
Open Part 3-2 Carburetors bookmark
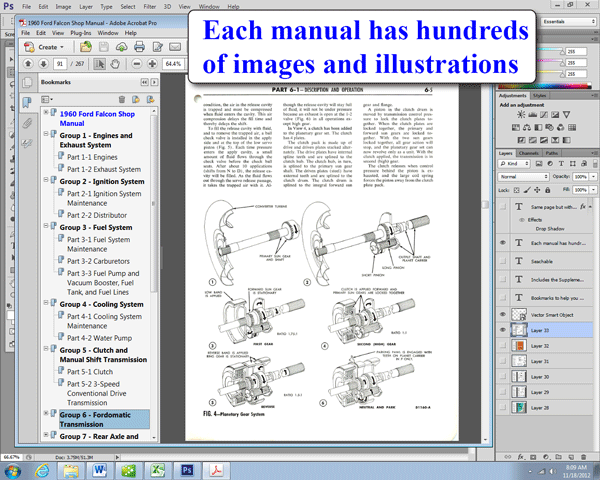98,261
